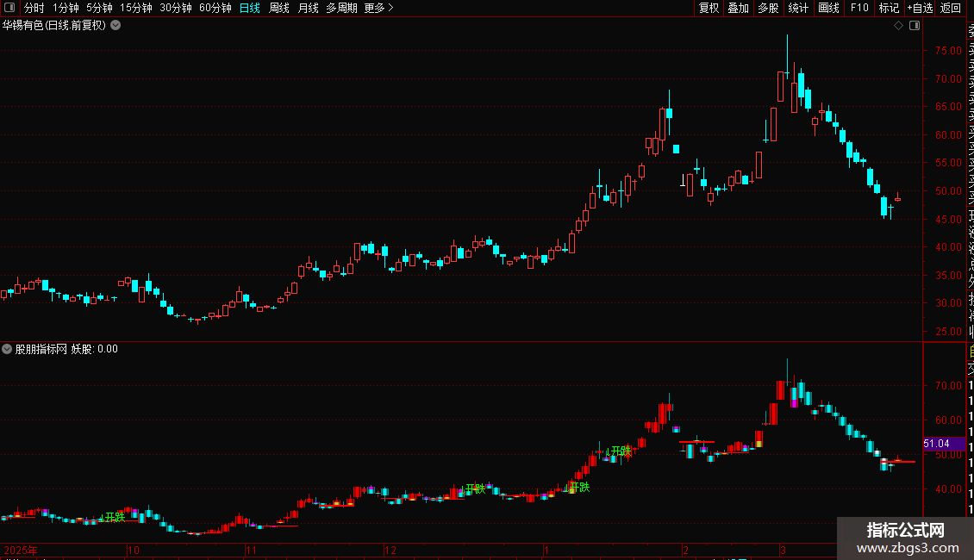The height and width of the screenshot is (560, 974).
Task: Expand the 股朋指标网 indicator dropdown
Action: [x=7, y=349]
